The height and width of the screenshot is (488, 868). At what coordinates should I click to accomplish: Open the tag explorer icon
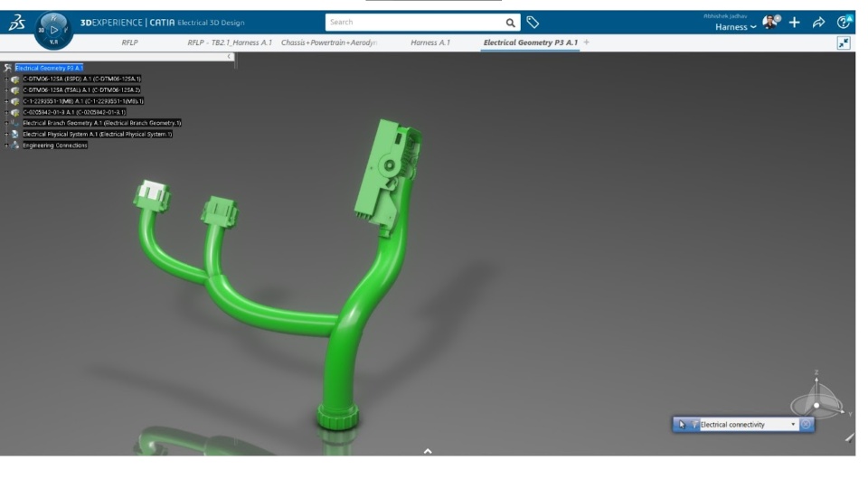[533, 23]
